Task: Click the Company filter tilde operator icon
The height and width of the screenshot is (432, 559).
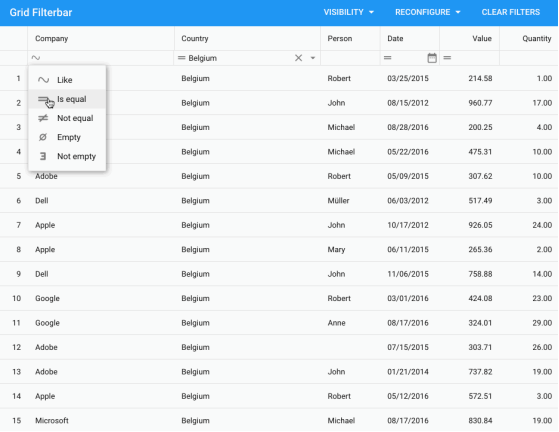Action: coord(36,58)
